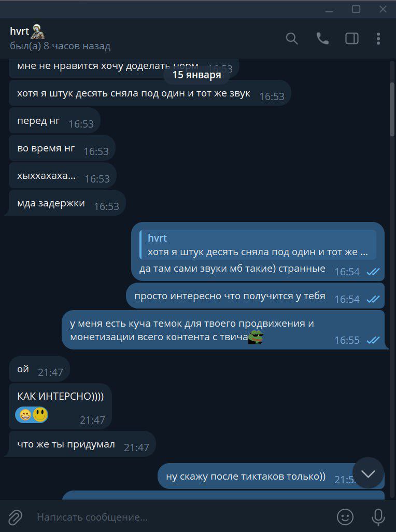Open the chat search magnifier icon
Screen dimensions: 396x532
click(292, 38)
